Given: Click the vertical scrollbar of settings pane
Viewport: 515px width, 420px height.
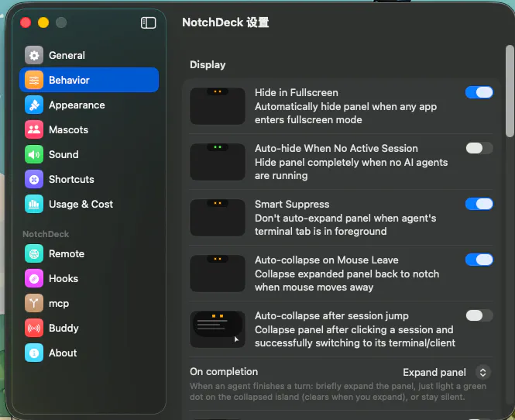Looking at the screenshot, I should (x=510, y=91).
